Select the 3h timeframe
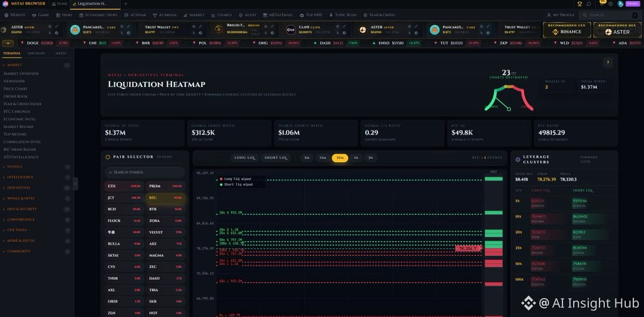The height and width of the screenshot is (317, 644). tap(370, 158)
